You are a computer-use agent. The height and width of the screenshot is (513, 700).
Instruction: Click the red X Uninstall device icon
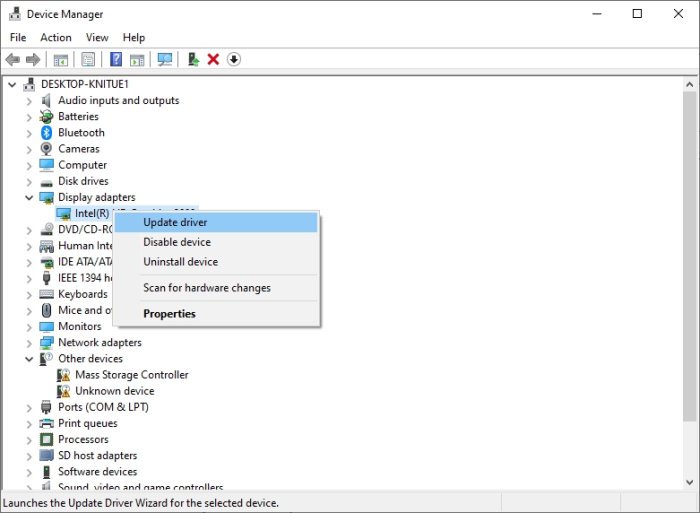coord(213,59)
